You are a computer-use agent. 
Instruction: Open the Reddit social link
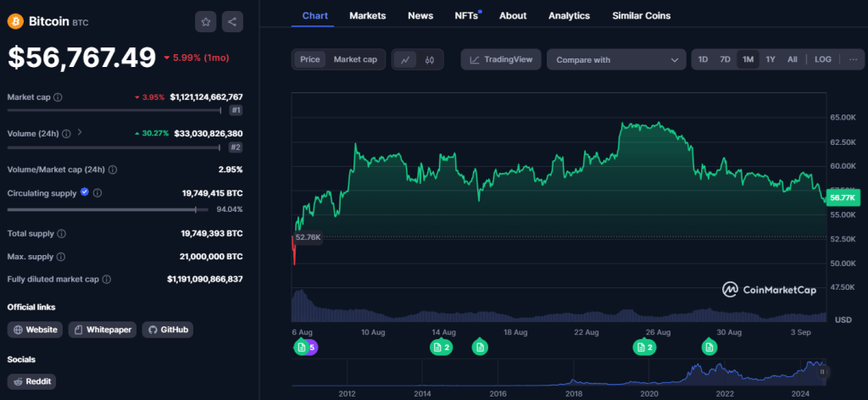tap(31, 381)
